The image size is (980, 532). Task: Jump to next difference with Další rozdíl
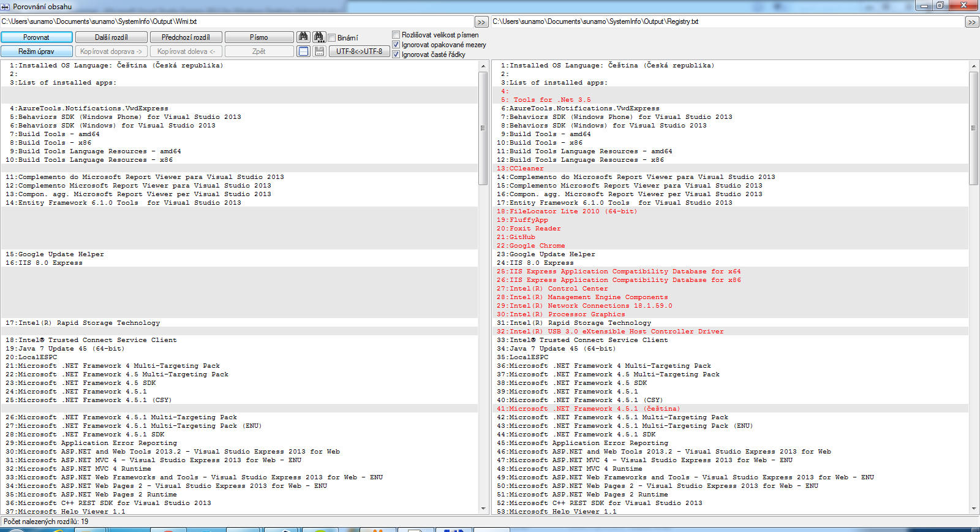click(x=111, y=37)
